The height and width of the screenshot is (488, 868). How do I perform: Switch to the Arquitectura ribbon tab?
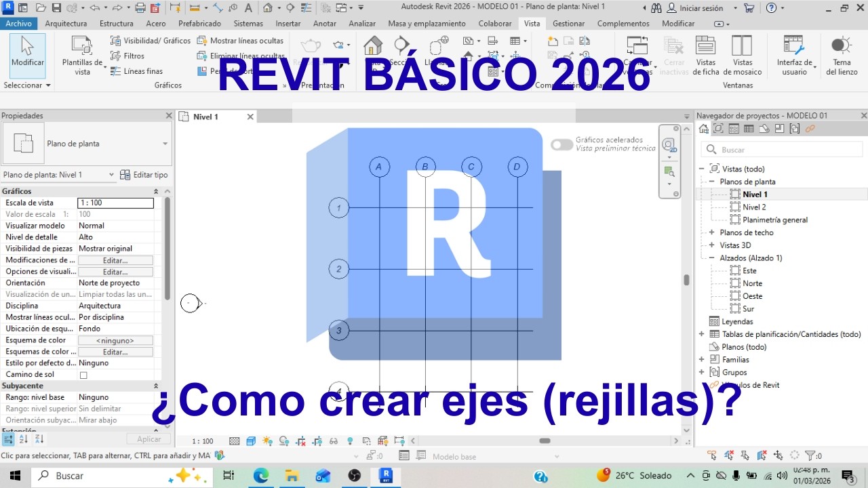(66, 23)
